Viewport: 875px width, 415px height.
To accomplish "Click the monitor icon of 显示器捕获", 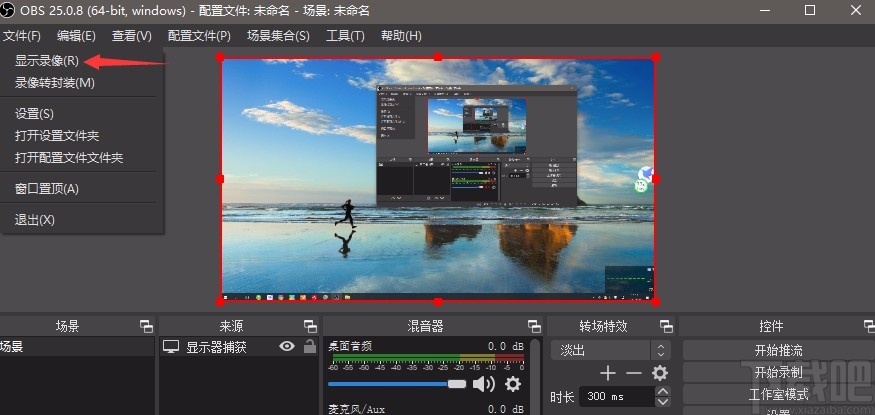I will click(171, 347).
